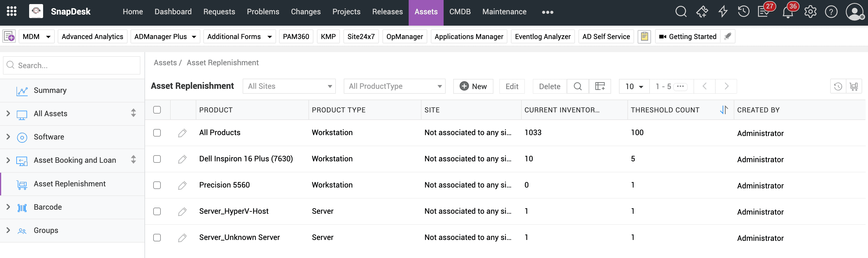Click the Getting Started button
This screenshot has height=258, width=868.
[x=688, y=36]
